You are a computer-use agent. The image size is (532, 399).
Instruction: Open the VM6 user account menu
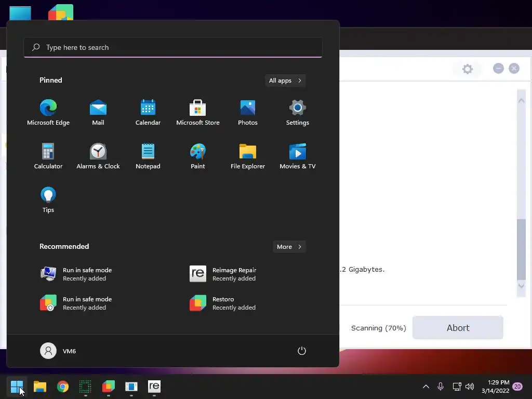[58, 351]
